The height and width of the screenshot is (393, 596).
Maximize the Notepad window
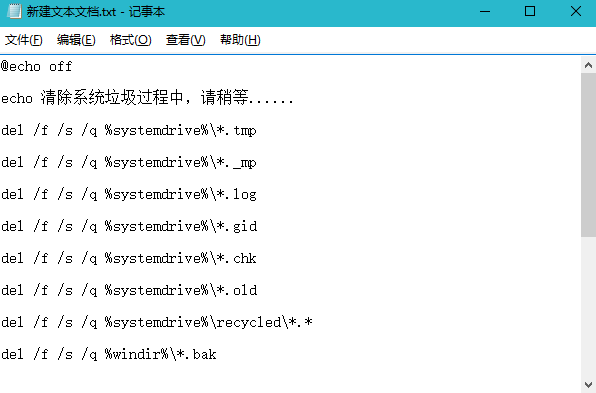pyautogui.click(x=530, y=11)
